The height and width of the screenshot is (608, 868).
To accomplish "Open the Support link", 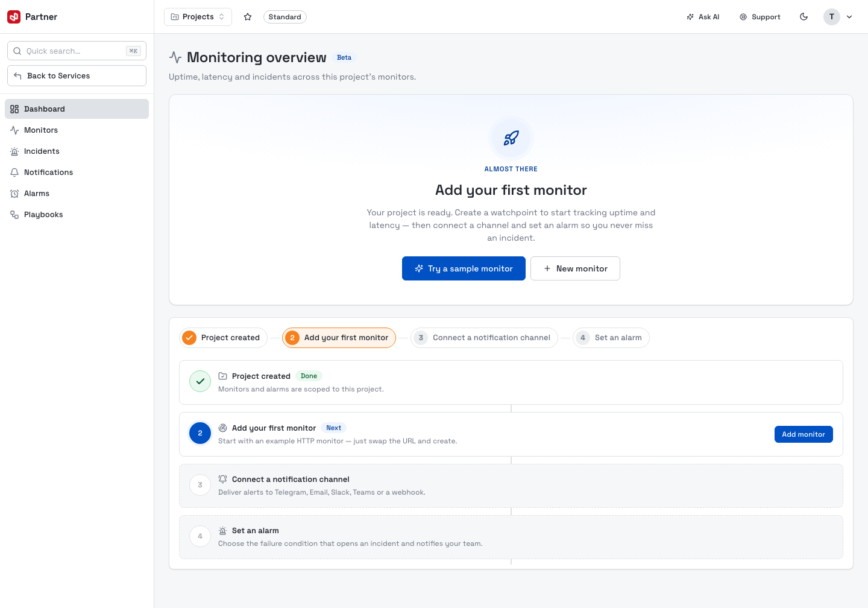I will (x=760, y=17).
